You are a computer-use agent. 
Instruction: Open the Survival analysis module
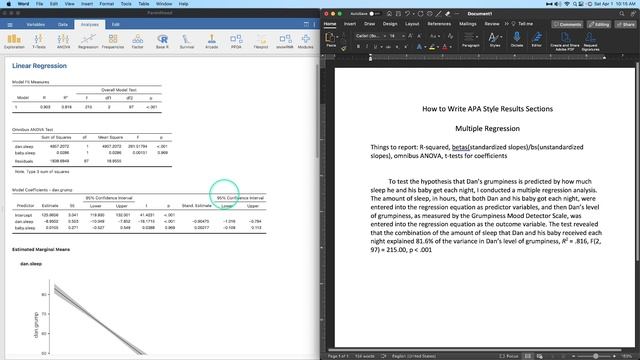[x=187, y=41]
